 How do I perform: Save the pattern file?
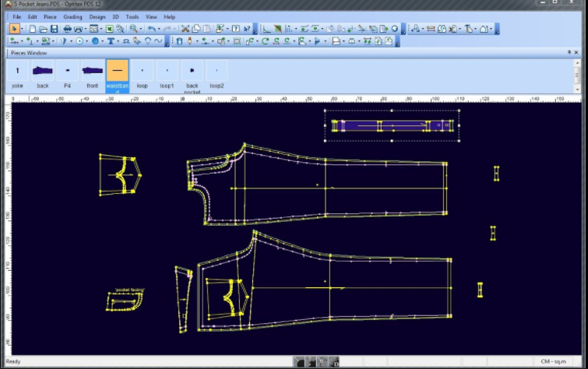53,29
